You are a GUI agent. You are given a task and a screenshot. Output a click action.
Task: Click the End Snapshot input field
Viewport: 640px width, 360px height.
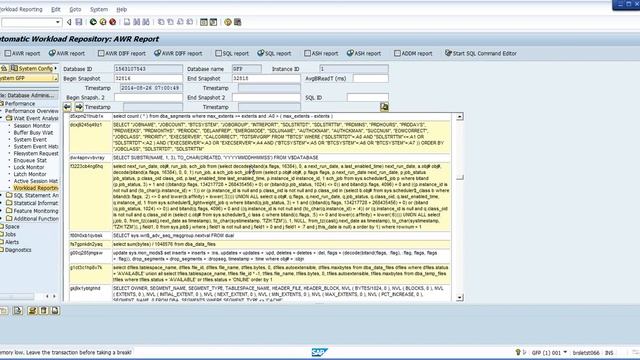click(x=266, y=78)
